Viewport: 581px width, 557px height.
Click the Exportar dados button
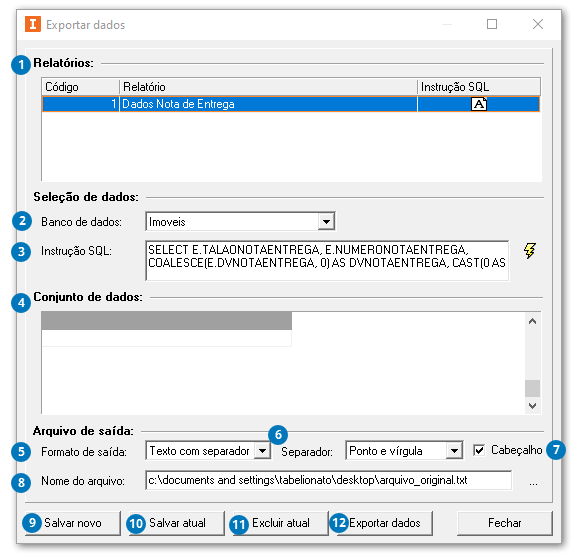[x=382, y=523]
